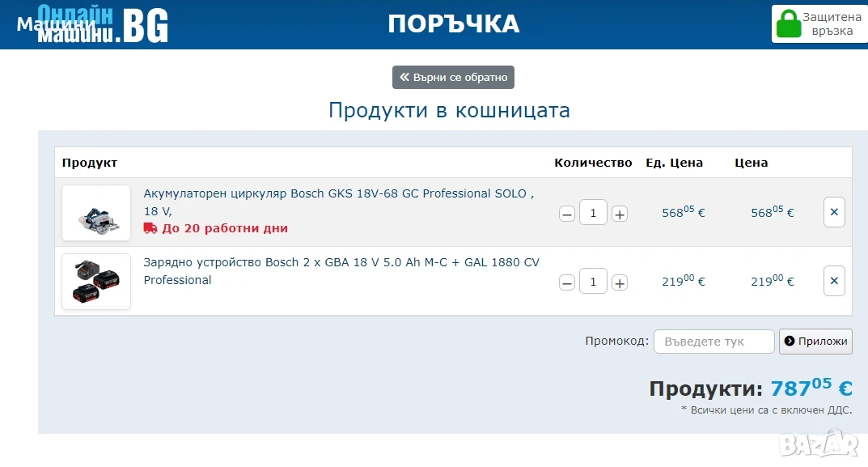Viewport: 868px width, 467px height.
Task: Click the Продукти: total label
Action: pyautogui.click(x=705, y=388)
